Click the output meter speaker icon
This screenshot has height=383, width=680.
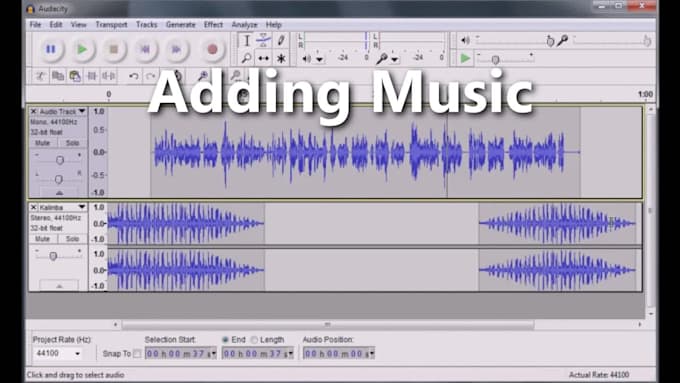tap(306, 59)
